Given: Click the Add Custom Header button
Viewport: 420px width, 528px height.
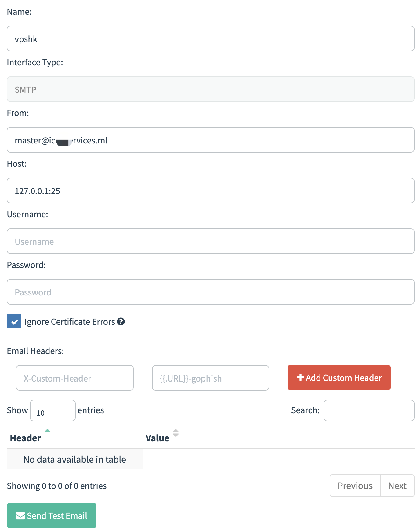Looking at the screenshot, I should (x=339, y=378).
